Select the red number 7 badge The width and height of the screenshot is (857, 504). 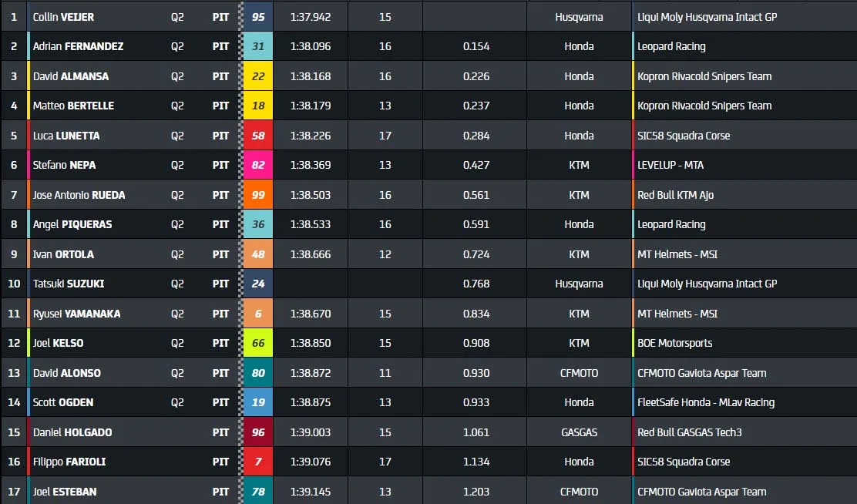258,462
